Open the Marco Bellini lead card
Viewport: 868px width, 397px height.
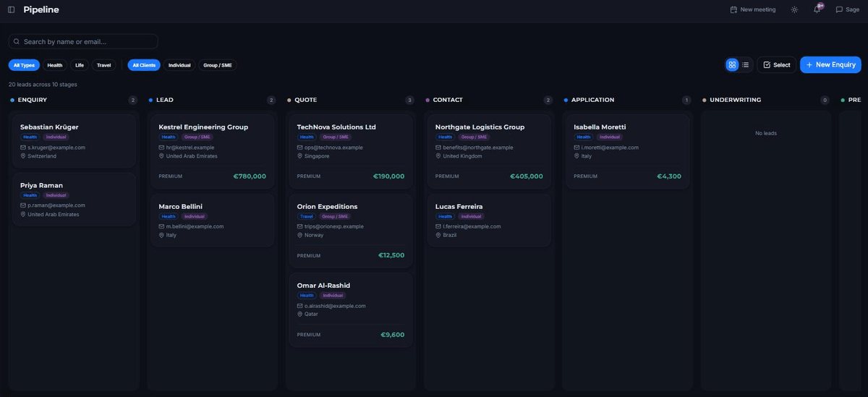[x=213, y=220]
